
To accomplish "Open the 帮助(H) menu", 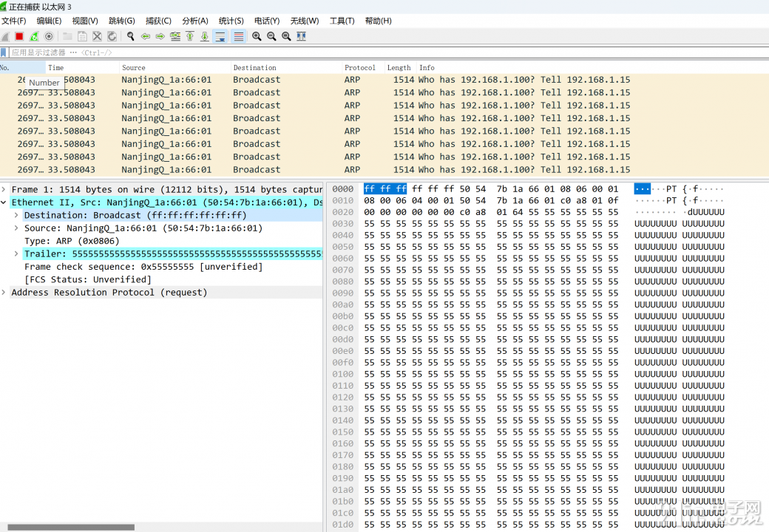I will [x=378, y=21].
